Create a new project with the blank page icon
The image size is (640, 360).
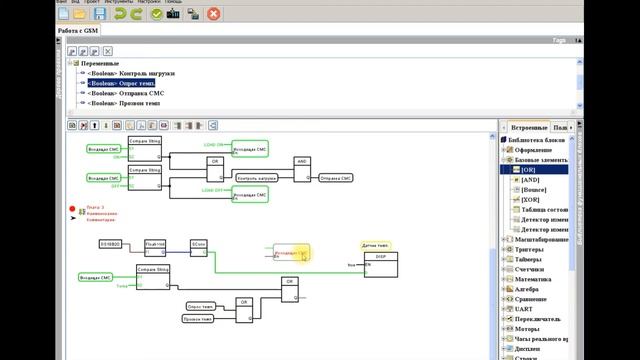(64, 14)
